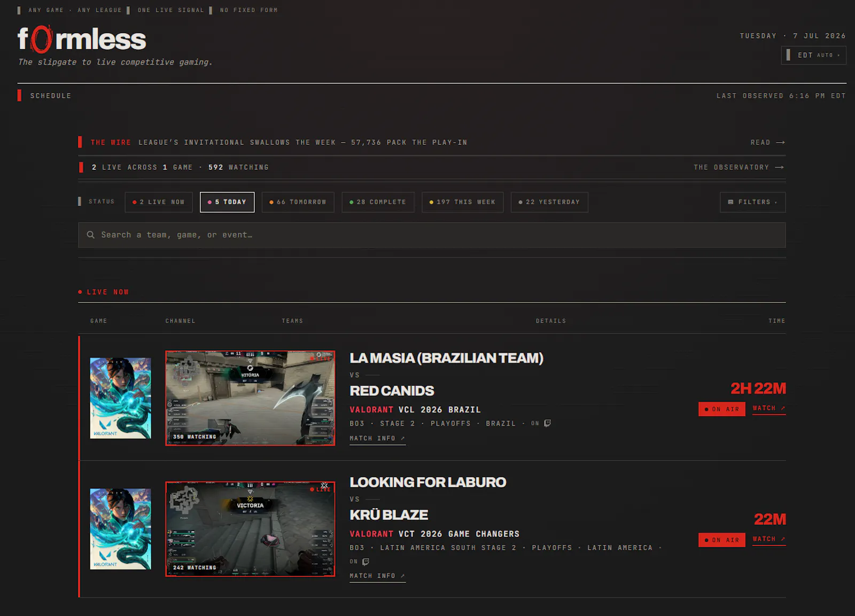Image resolution: width=855 pixels, height=616 pixels.
Task: Click Watch for the Looking For Laburo match
Action: [x=769, y=539]
